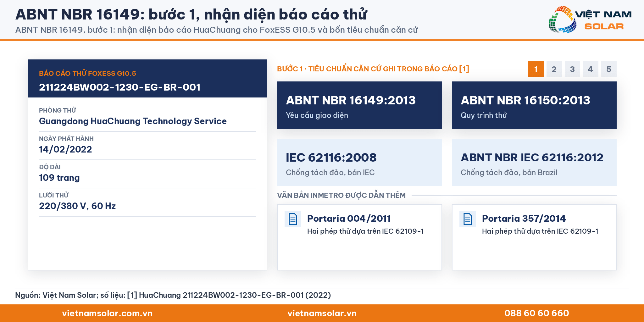Click the subtitle mentioning FoxESS G10.5
This screenshot has width=644, height=322.
217,30
